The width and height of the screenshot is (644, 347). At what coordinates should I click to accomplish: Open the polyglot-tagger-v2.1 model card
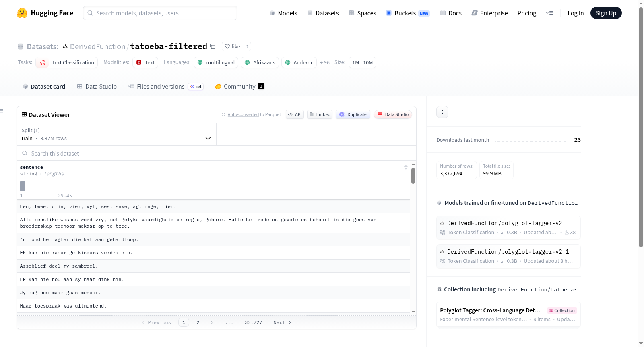508,256
